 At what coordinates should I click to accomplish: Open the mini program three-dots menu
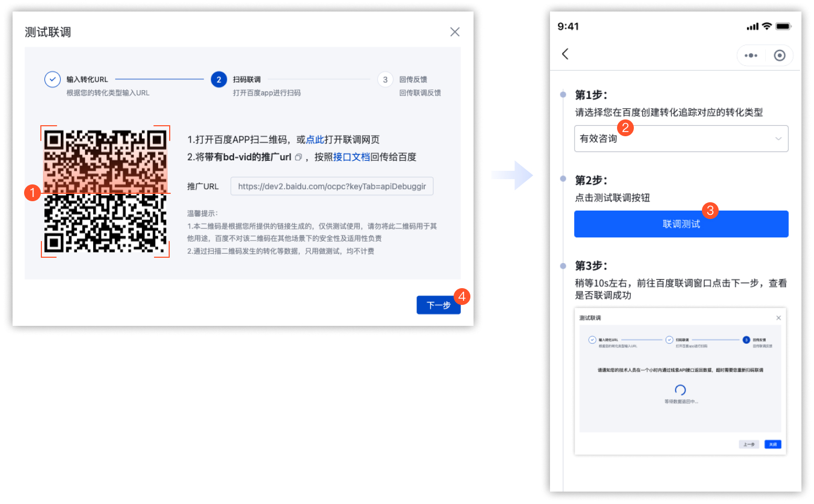coord(751,56)
